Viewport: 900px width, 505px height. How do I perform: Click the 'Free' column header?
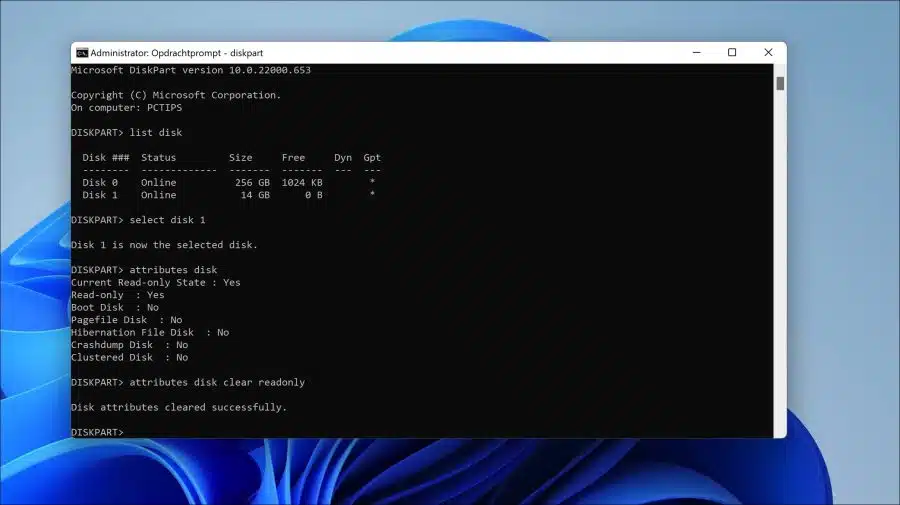pyautogui.click(x=293, y=157)
